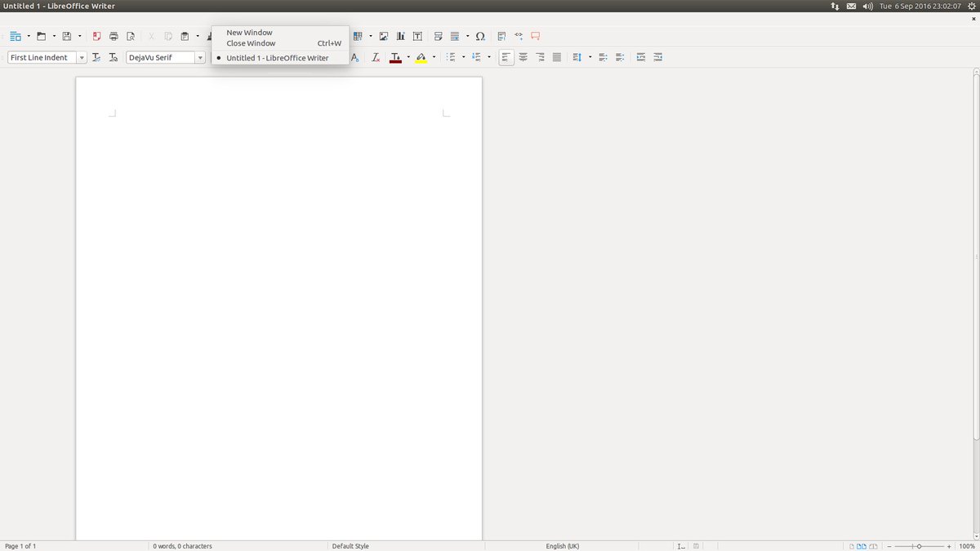Apply the yellow highlighting color
Image resolution: width=980 pixels, height=551 pixels.
coord(421,57)
